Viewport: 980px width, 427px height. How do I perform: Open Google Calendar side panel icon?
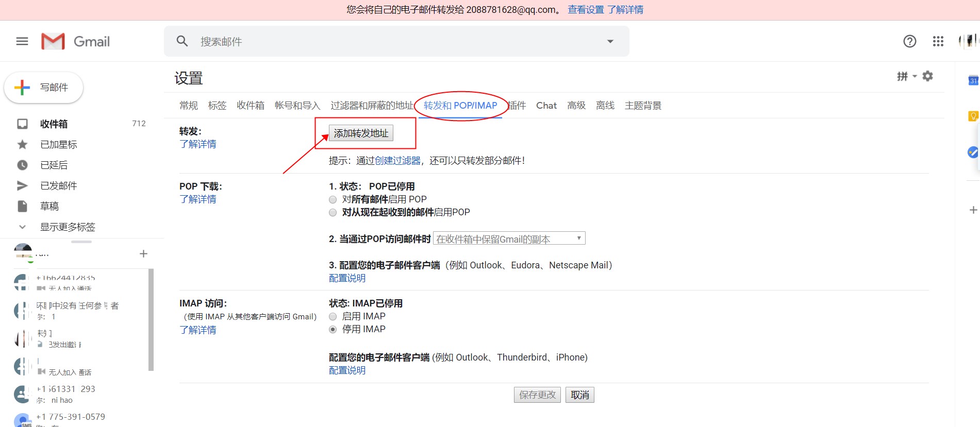(x=973, y=80)
